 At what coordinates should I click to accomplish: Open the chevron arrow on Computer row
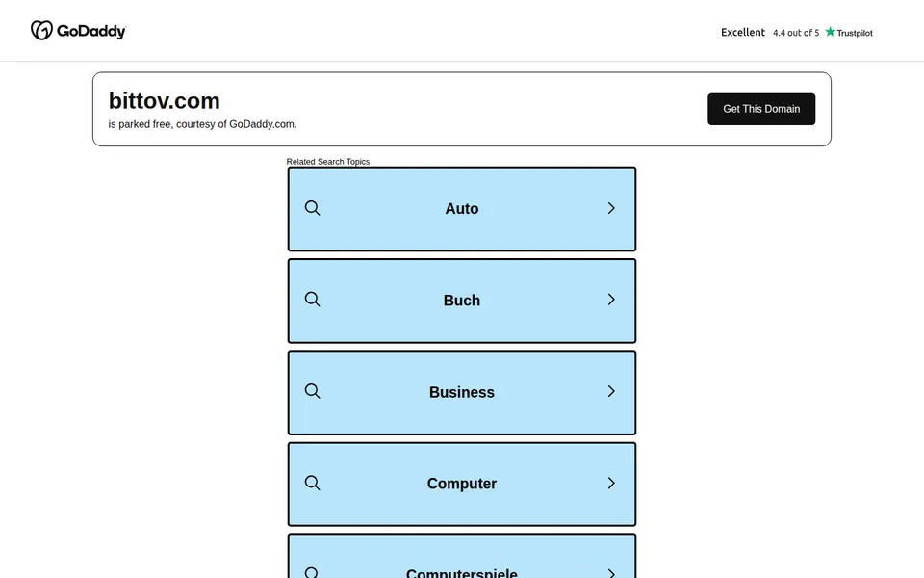point(611,483)
